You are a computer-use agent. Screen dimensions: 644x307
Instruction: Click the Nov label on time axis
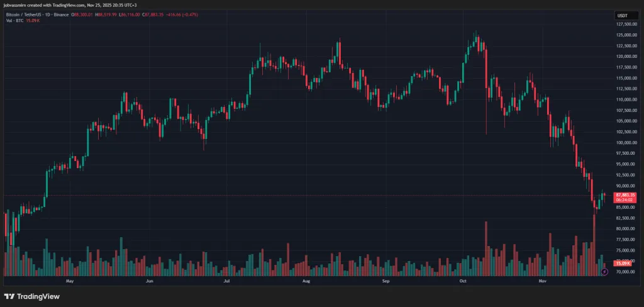point(542,281)
